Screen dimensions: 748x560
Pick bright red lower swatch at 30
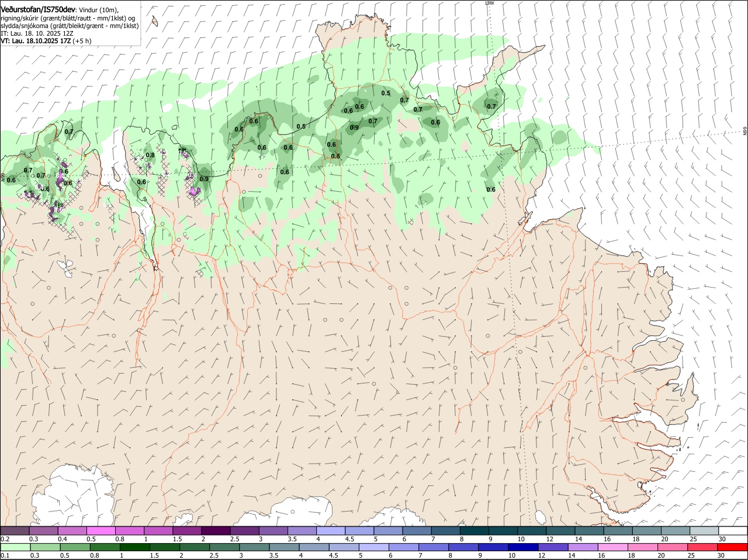point(732,548)
